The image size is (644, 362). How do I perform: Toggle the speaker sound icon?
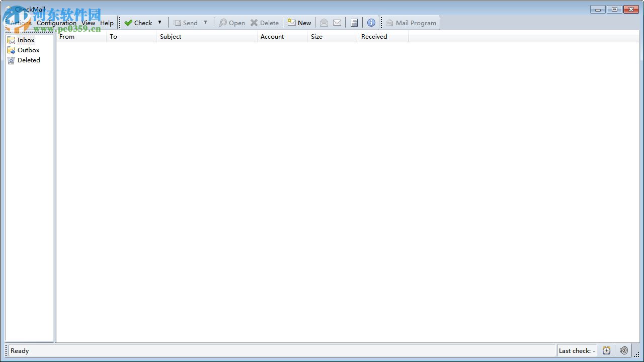[624, 351]
